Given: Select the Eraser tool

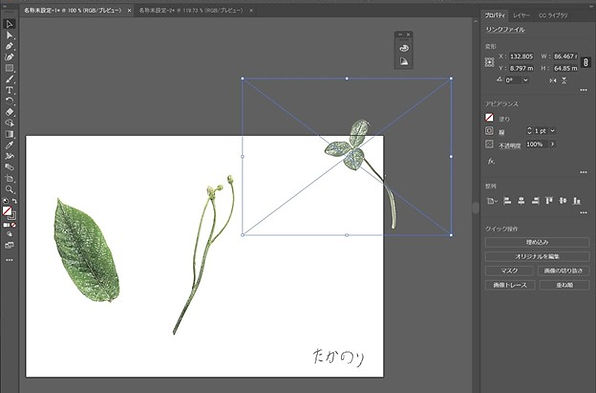Looking at the screenshot, I should [10, 112].
